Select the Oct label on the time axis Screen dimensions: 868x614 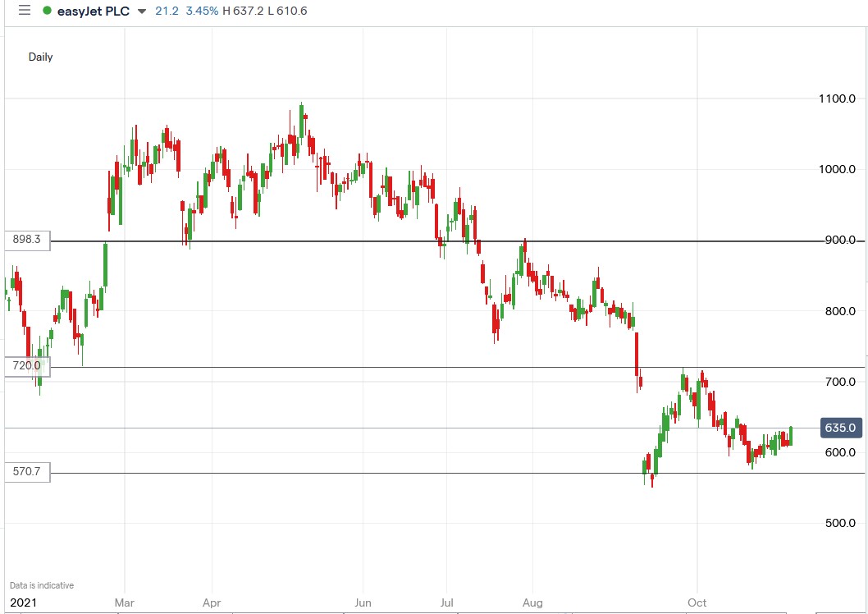(x=697, y=603)
